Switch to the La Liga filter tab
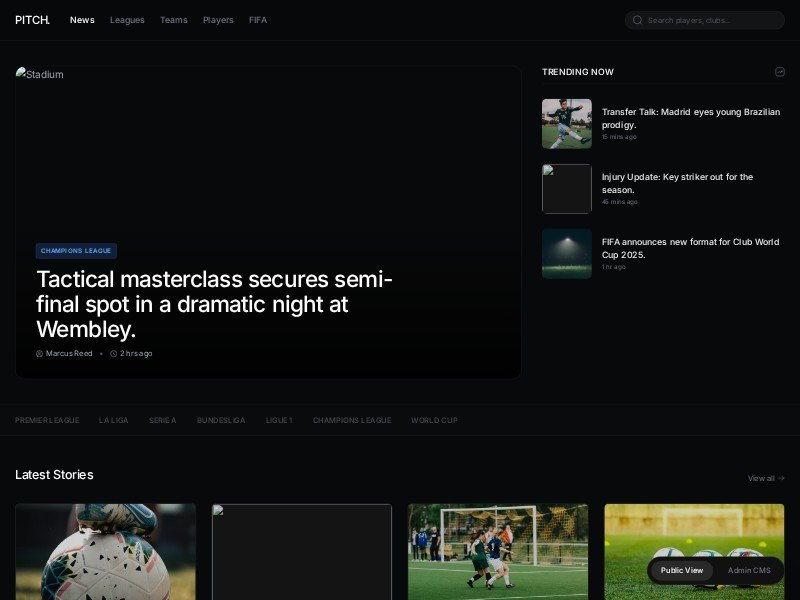800x600 pixels. [x=113, y=420]
